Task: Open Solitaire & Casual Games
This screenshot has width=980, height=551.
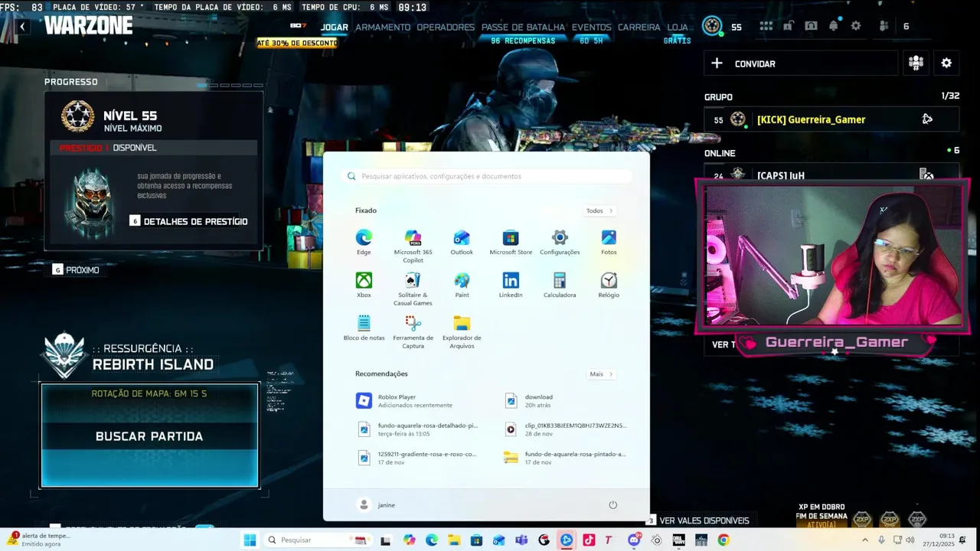Action: click(413, 289)
